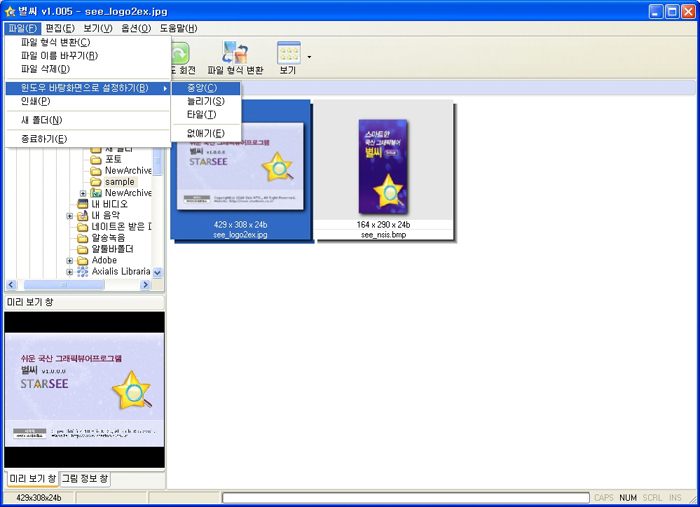The width and height of the screenshot is (700, 507).
Task: Click status bar text field
Action: 406,498
